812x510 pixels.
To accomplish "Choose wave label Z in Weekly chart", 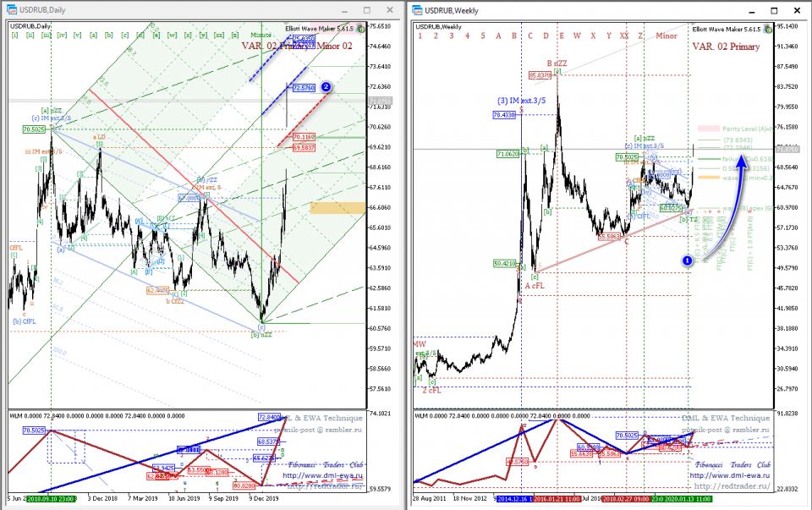I will click(x=640, y=36).
